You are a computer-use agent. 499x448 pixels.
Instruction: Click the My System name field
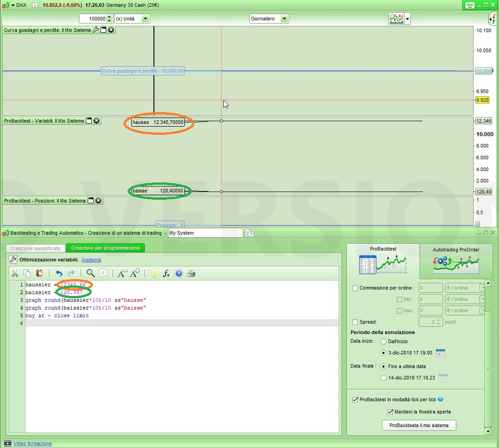205,233
